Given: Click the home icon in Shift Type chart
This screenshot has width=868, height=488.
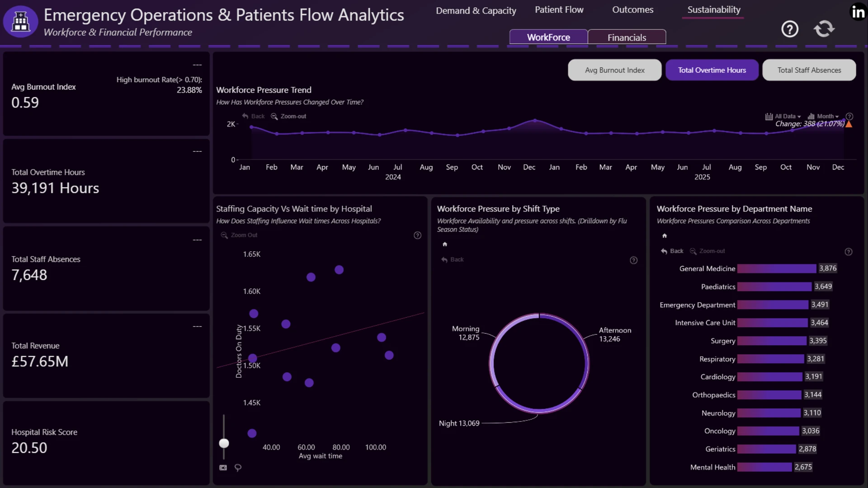Looking at the screenshot, I should (x=445, y=244).
